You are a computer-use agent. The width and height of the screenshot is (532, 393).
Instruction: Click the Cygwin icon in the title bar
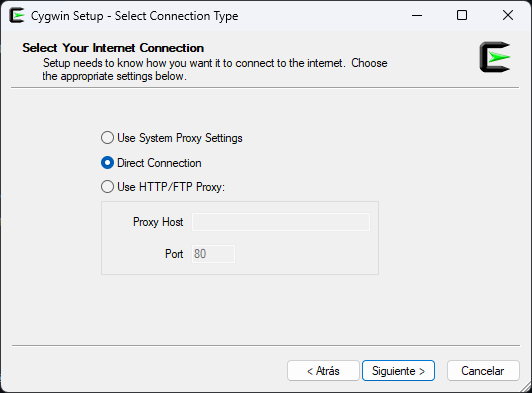(17, 16)
